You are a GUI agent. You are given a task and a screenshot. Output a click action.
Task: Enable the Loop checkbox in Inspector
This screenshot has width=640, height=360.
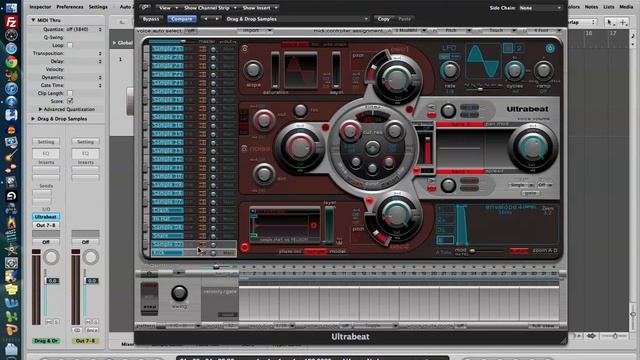70,45
